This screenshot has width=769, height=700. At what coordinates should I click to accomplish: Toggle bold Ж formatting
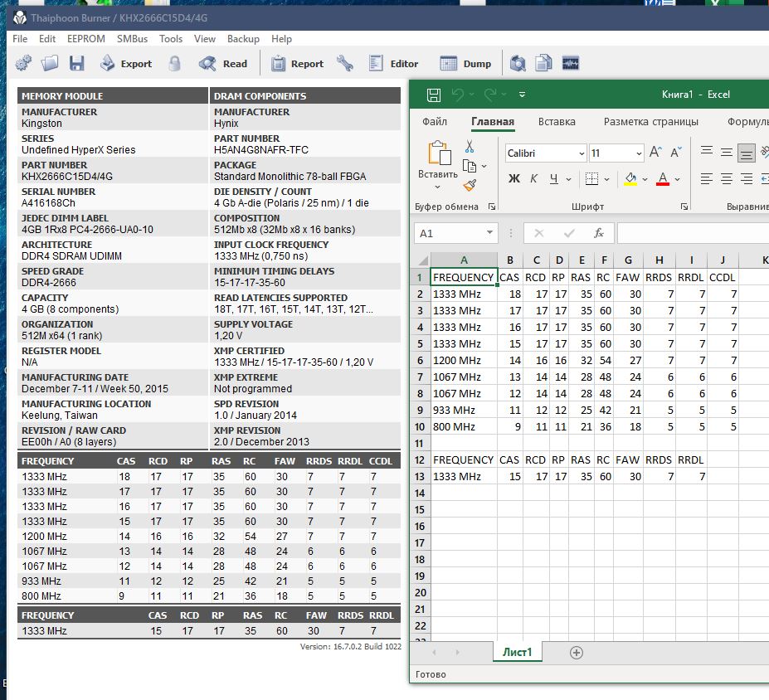click(x=514, y=179)
